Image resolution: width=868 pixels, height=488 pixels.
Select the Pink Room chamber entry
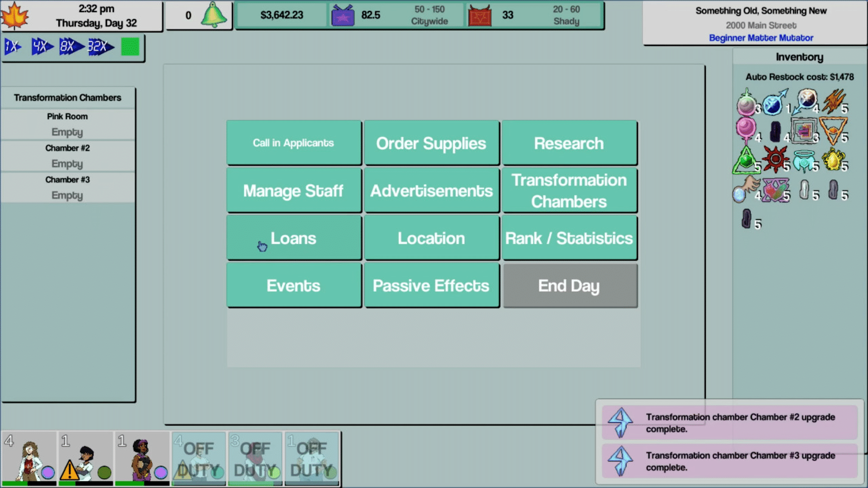(68, 124)
